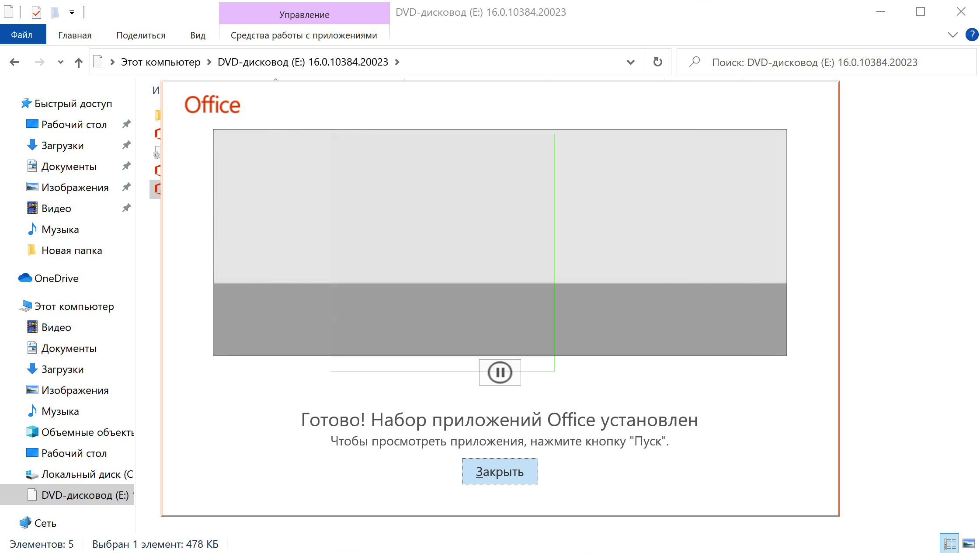
Task: Go back using the back arrow
Action: point(14,62)
